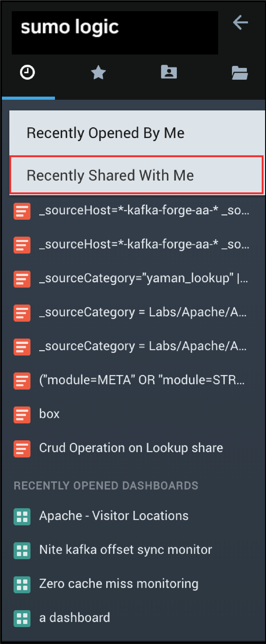Open second Labs/Apache sourceCategory search

[143, 346]
